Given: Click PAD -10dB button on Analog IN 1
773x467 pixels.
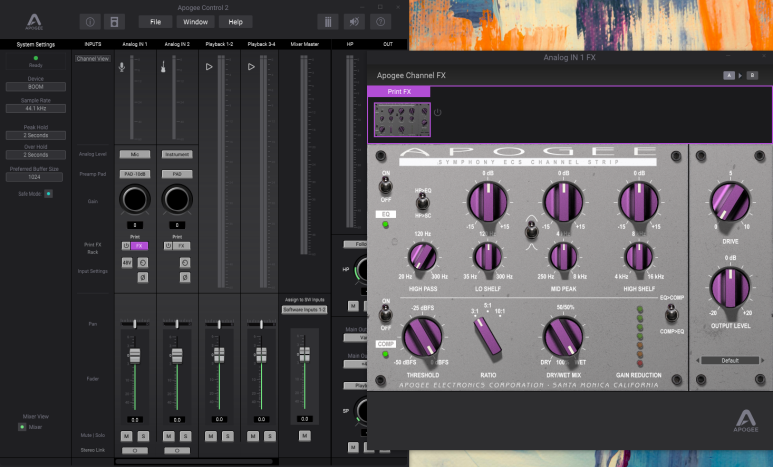Looking at the screenshot, I should click(135, 174).
